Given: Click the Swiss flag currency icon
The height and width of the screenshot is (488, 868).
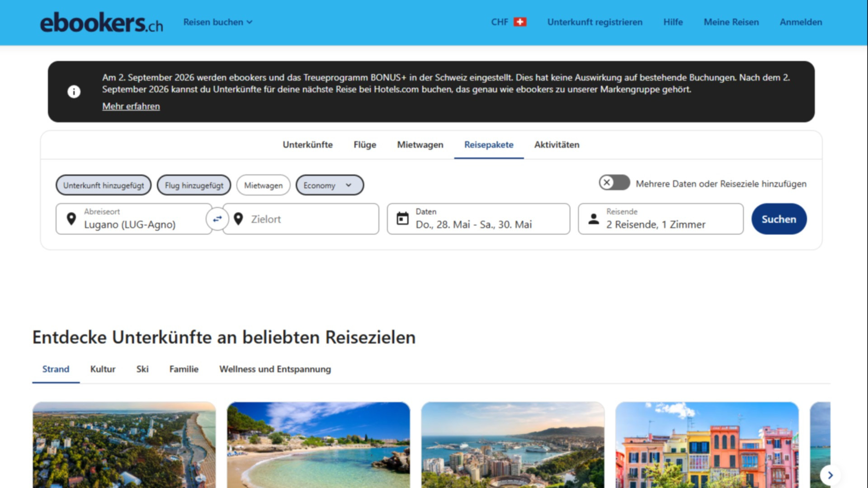Looking at the screenshot, I should click(520, 22).
